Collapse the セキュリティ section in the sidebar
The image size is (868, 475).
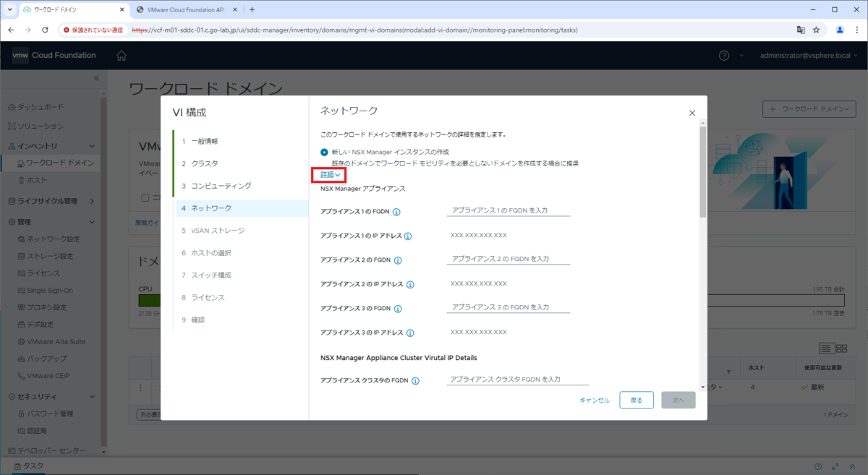(92, 396)
